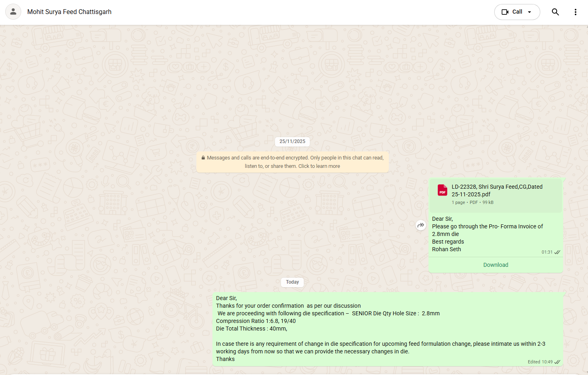Viewport: 588px width, 375px height.
Task: Click the red PDF file icon
Action: pos(443,190)
